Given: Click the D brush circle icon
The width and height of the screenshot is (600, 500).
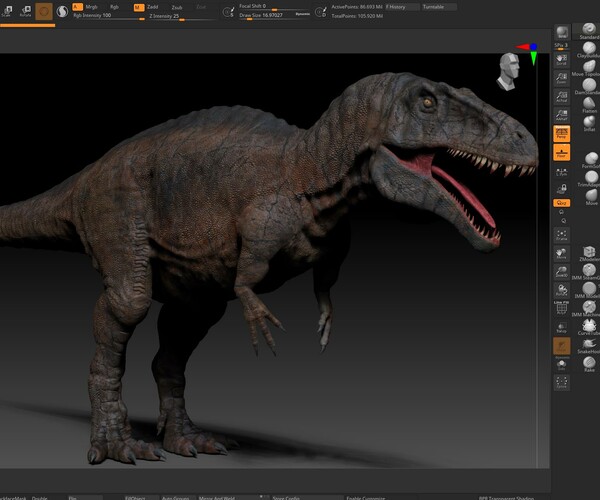Looking at the screenshot, I should tap(320, 12).
